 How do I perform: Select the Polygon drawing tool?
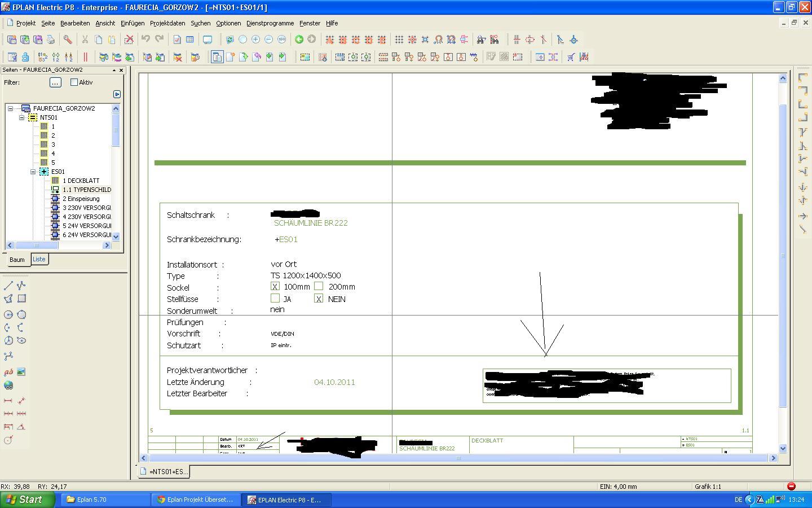point(8,299)
